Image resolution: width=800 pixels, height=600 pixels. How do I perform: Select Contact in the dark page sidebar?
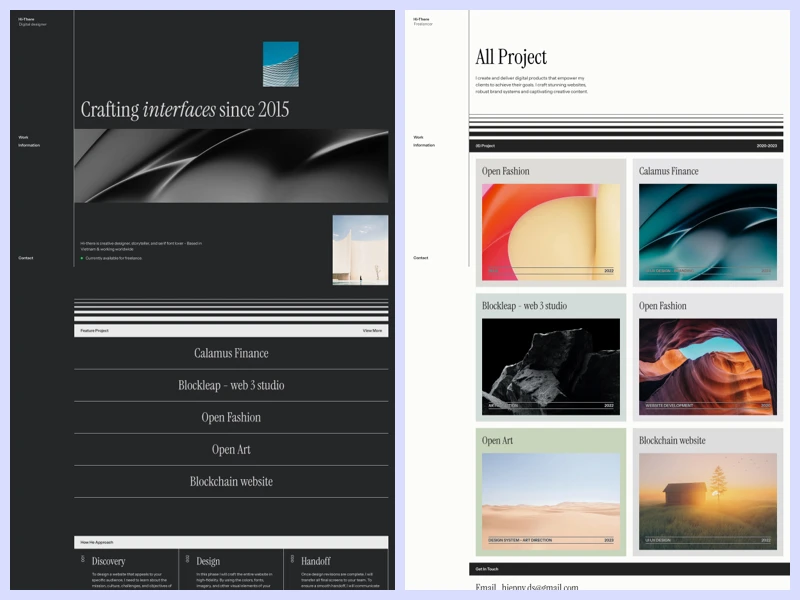tap(26, 258)
